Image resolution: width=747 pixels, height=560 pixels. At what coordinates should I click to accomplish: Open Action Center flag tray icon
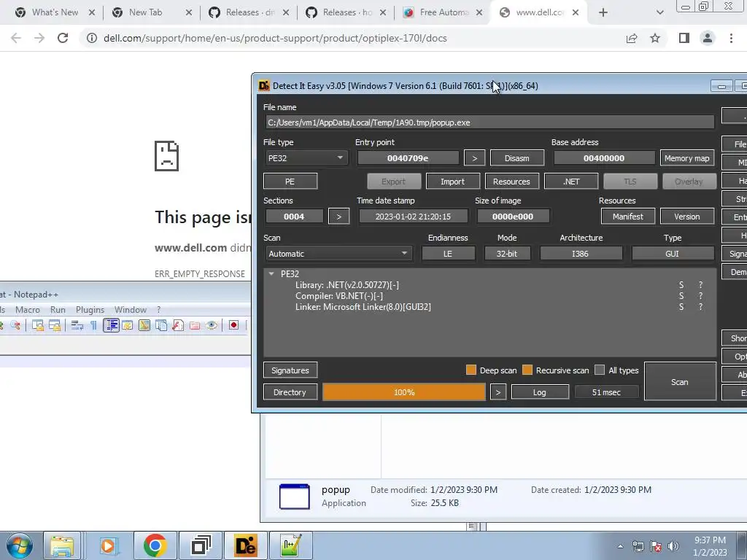coord(656,546)
